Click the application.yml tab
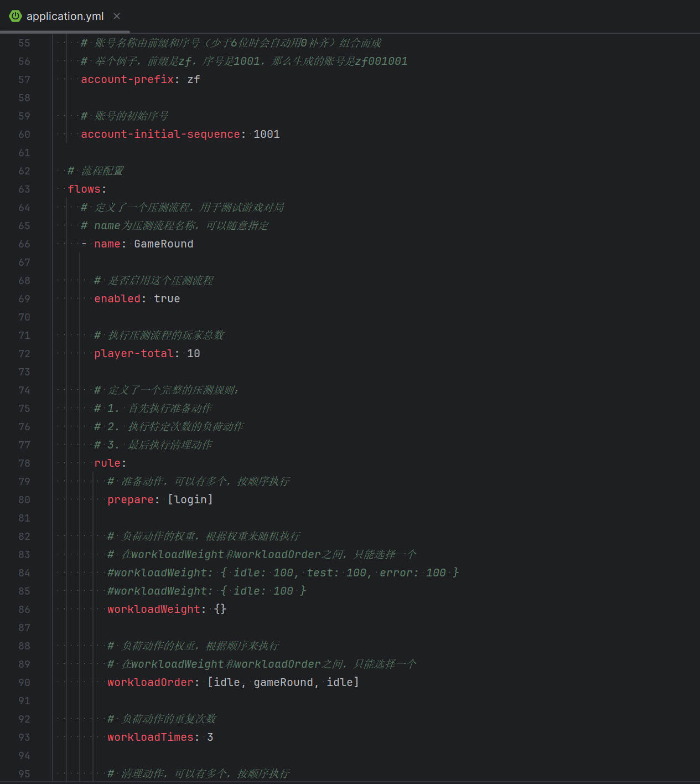700x784 pixels. tap(65, 16)
